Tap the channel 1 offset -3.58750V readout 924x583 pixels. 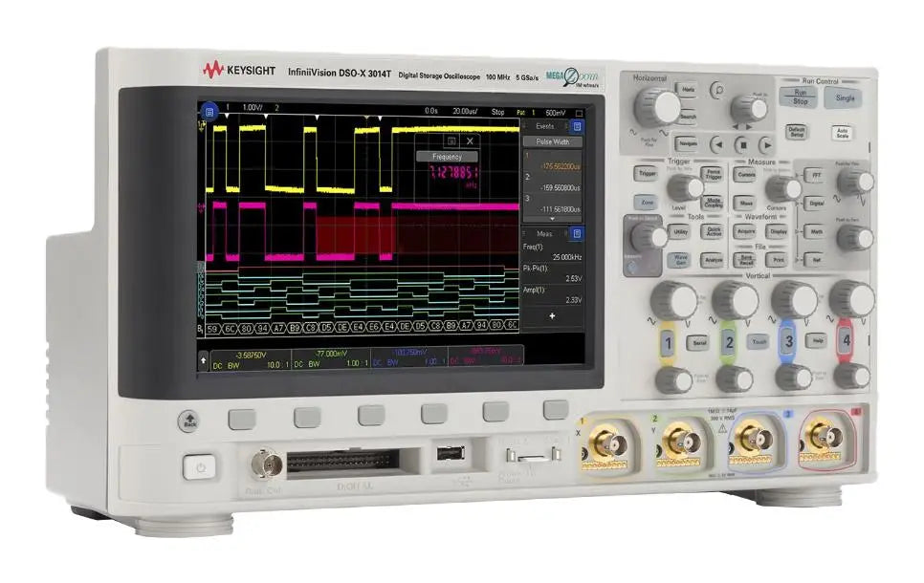tap(251, 356)
